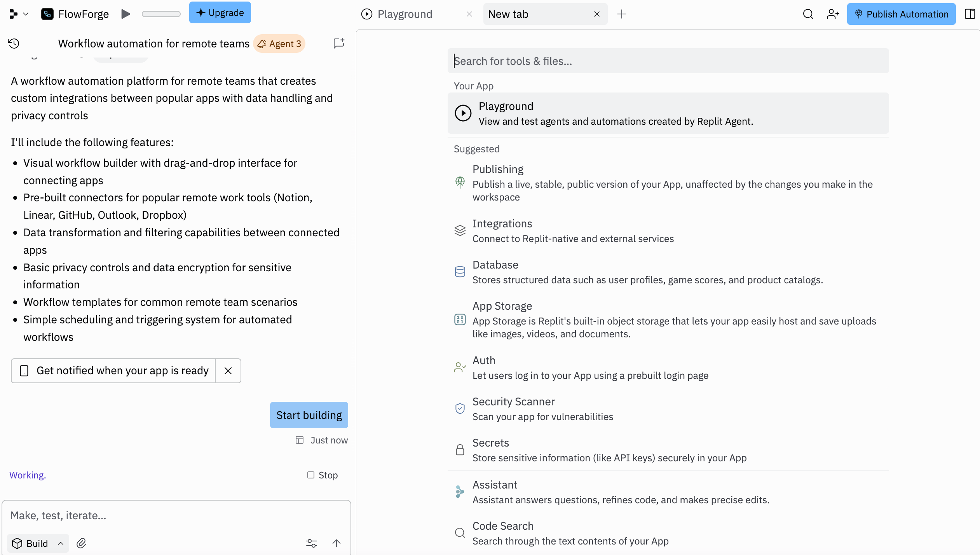Switch to the Playground tab

[x=404, y=14]
